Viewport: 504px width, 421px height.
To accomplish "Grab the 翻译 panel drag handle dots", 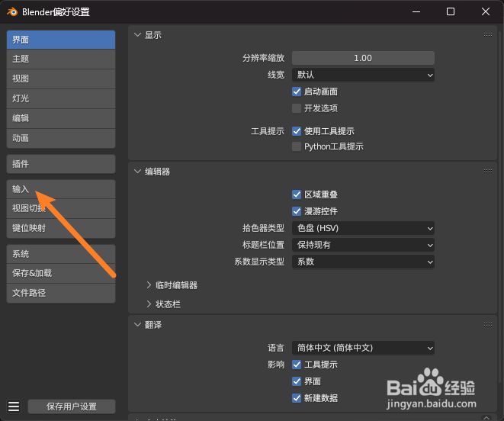I will point(488,324).
